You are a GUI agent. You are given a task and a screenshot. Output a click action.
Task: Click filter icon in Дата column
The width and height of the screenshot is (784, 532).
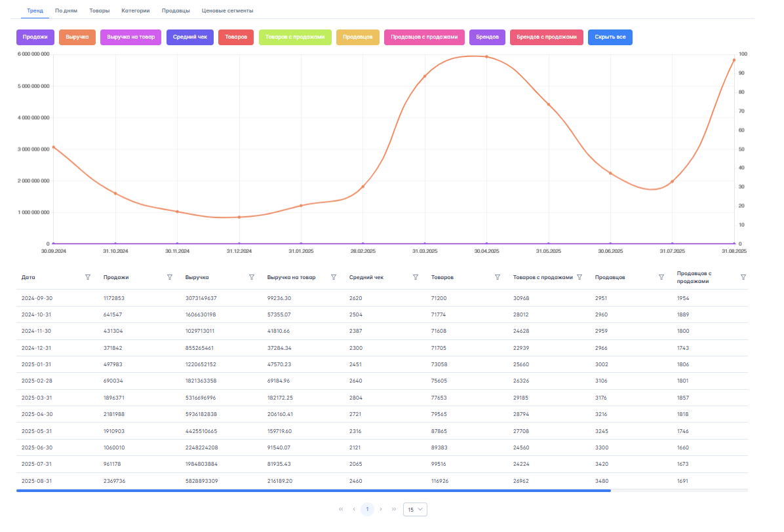tap(88, 277)
